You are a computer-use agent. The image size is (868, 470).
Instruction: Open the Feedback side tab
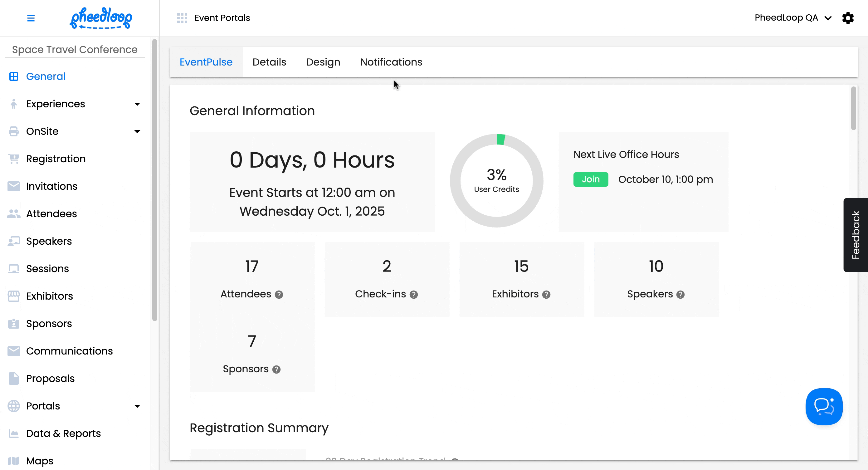855,235
